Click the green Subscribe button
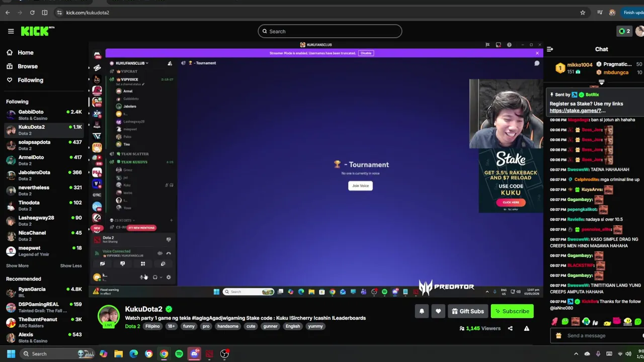 [512, 311]
